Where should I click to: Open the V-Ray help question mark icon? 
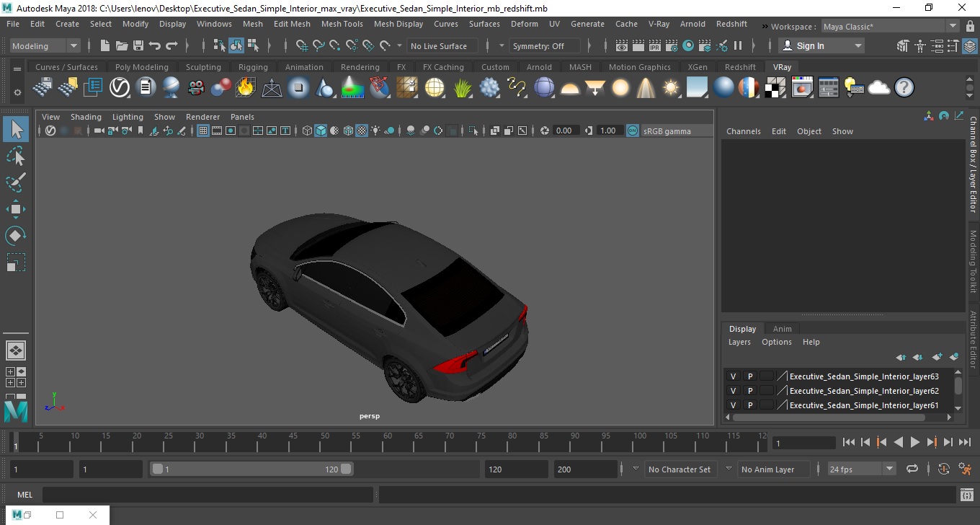tap(904, 88)
